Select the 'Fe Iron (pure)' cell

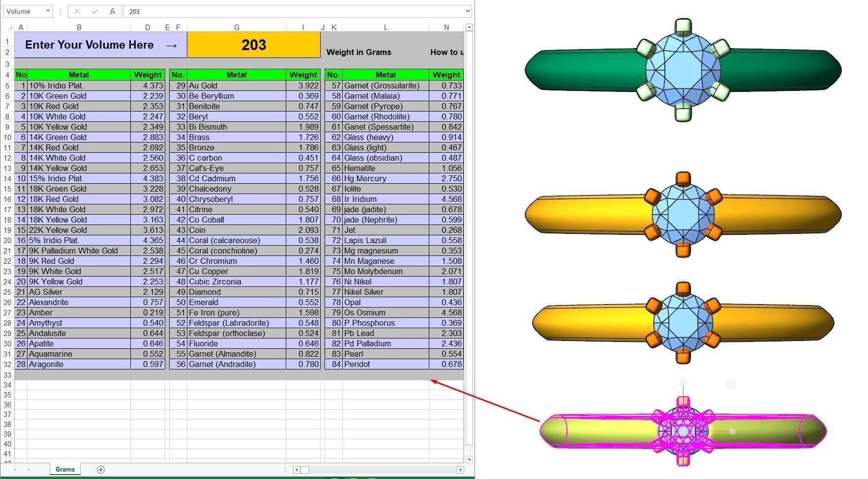[237, 312]
